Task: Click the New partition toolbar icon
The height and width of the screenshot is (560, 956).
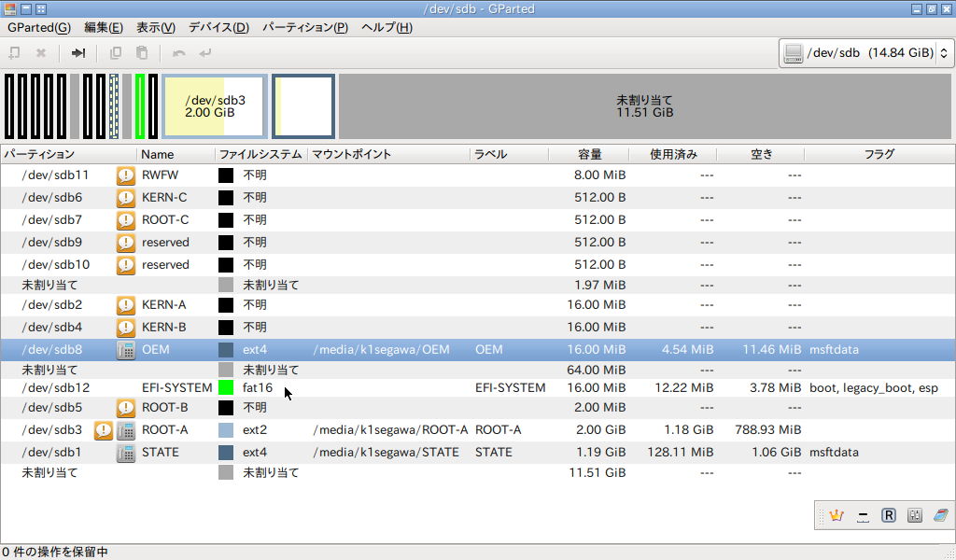Action: coord(14,53)
